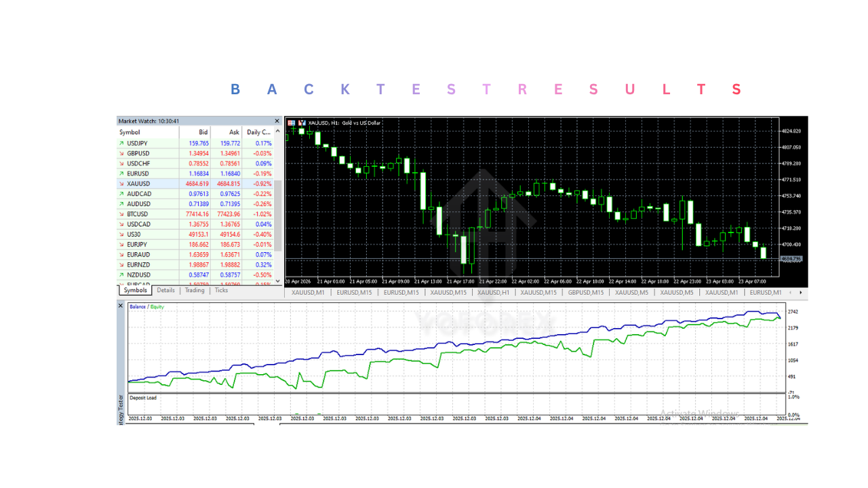Image resolution: width=868 pixels, height=488 pixels.
Task: Click the down arrow icon beside GBPUSD
Action: [x=121, y=154]
